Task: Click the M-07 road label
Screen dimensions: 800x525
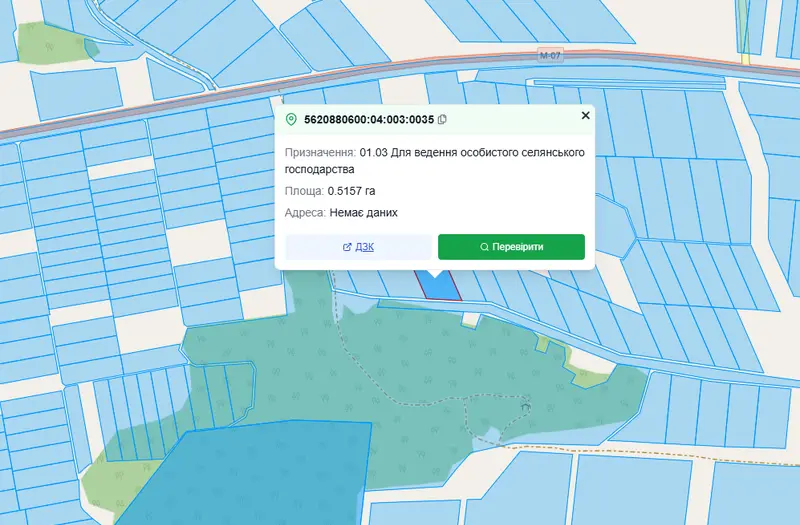Action: click(550, 55)
